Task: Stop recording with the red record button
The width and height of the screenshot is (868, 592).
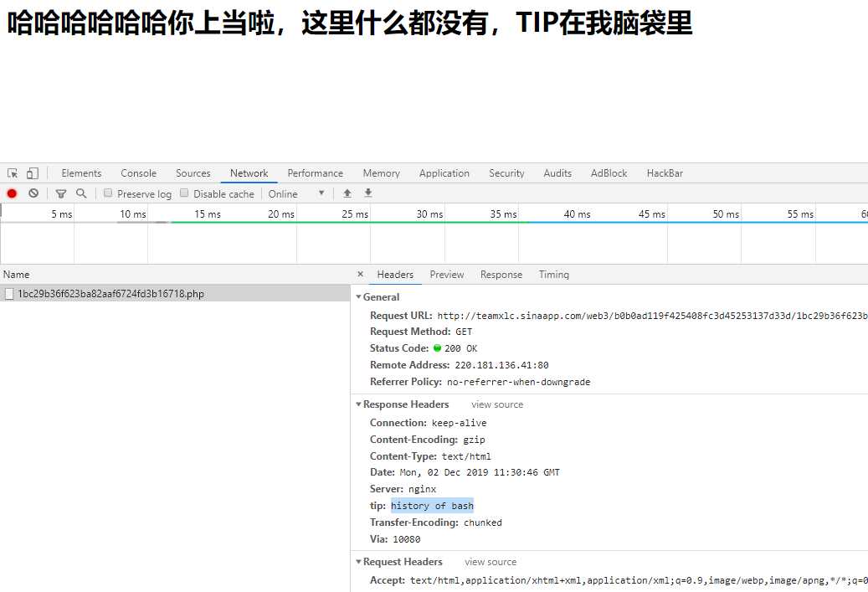Action: tap(12, 193)
